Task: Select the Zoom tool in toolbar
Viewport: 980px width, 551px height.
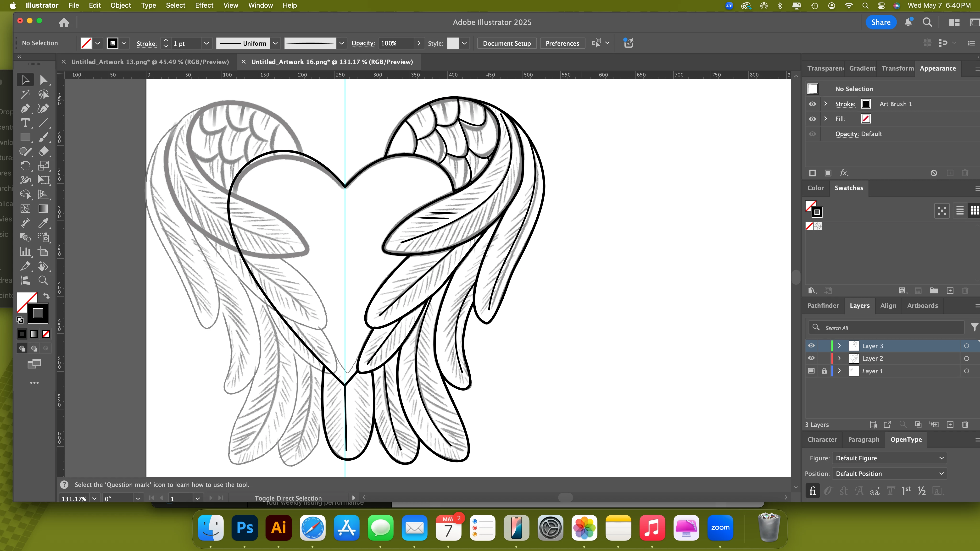Action: [43, 281]
